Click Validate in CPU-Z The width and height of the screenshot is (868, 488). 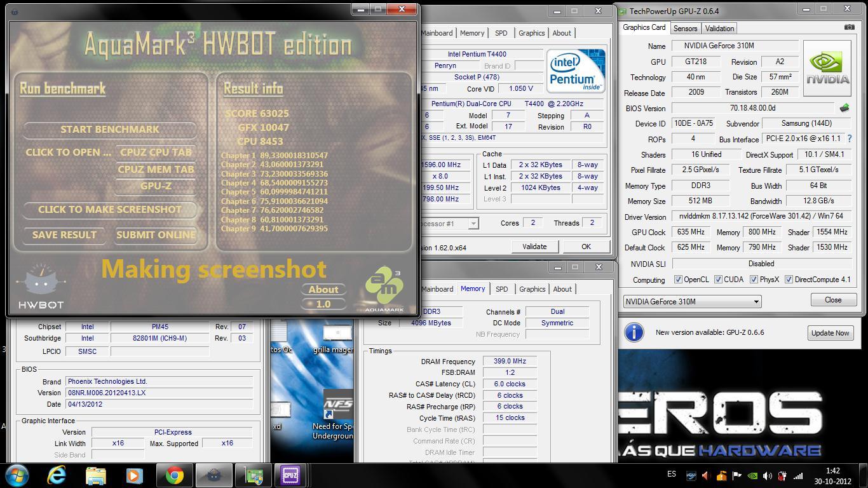point(534,247)
